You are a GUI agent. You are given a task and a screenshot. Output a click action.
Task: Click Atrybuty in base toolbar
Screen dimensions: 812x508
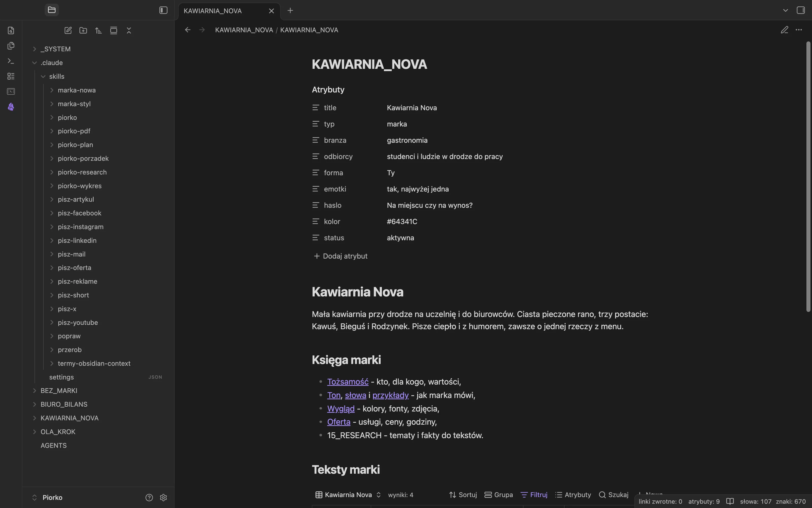pos(573,495)
